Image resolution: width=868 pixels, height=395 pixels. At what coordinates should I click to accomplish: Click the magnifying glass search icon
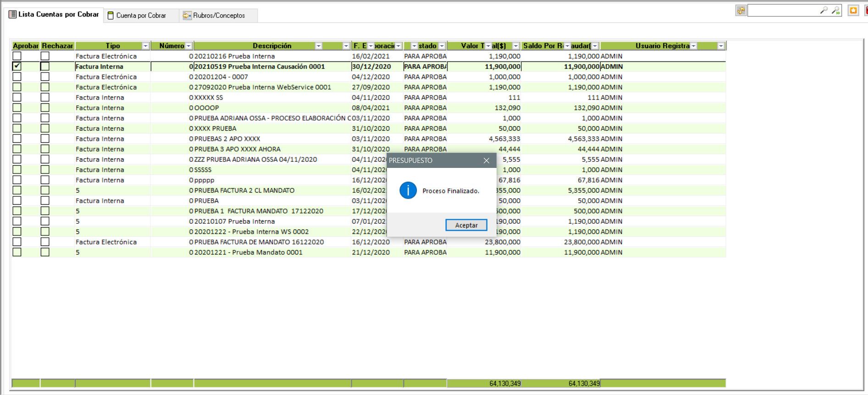tap(824, 10)
